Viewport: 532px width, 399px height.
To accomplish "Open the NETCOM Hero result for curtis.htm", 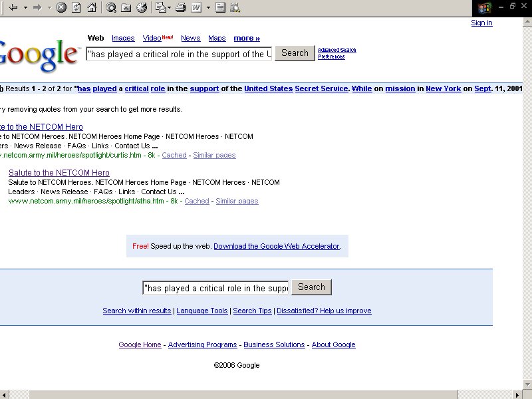I will 41,127.
